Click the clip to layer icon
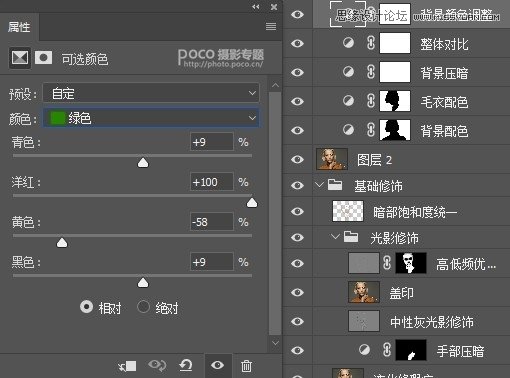The width and height of the screenshot is (510, 378). point(127,366)
